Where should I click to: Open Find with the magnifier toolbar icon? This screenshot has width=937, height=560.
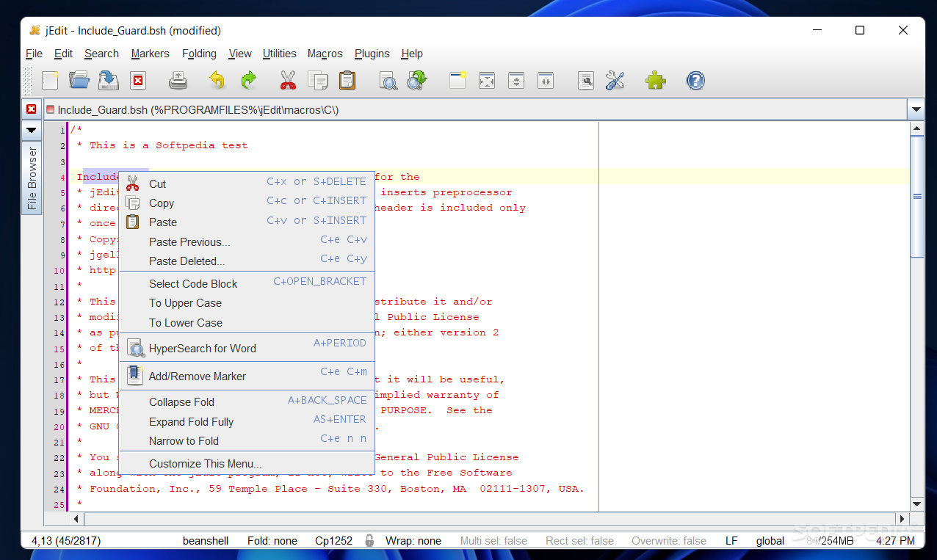click(x=388, y=80)
